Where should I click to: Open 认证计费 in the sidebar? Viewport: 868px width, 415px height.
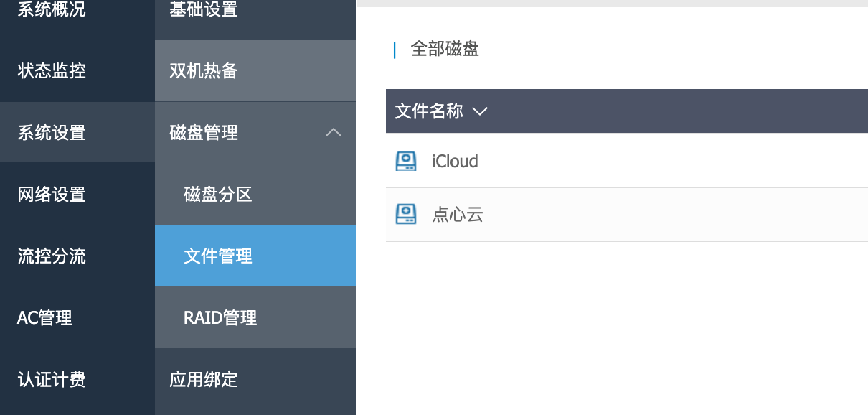point(52,379)
